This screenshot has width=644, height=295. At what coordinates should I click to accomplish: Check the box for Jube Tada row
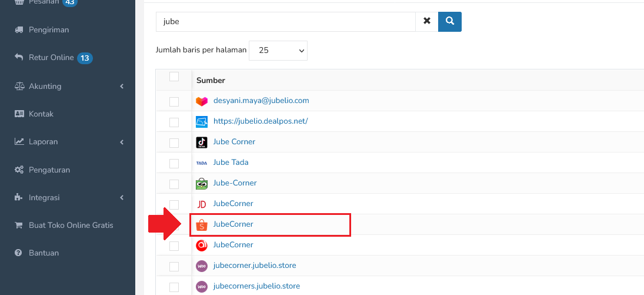coord(174,163)
